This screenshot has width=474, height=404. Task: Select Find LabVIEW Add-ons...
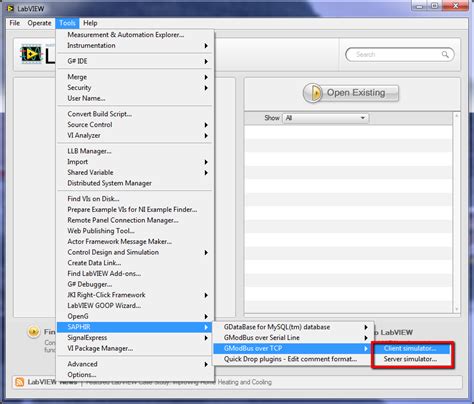pyautogui.click(x=135, y=273)
